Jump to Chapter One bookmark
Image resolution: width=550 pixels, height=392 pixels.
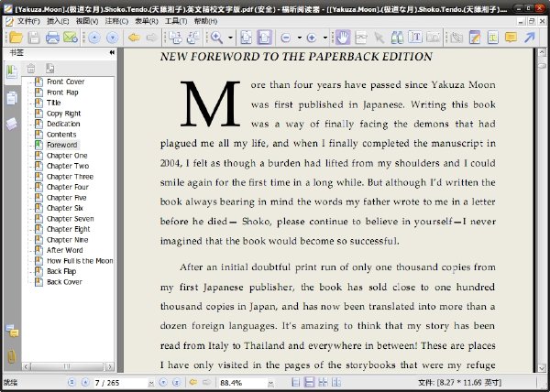coord(67,155)
